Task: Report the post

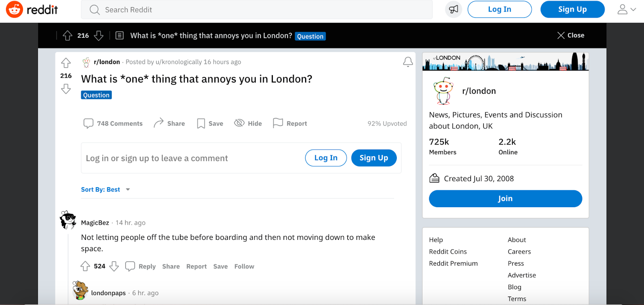Action: tap(290, 123)
